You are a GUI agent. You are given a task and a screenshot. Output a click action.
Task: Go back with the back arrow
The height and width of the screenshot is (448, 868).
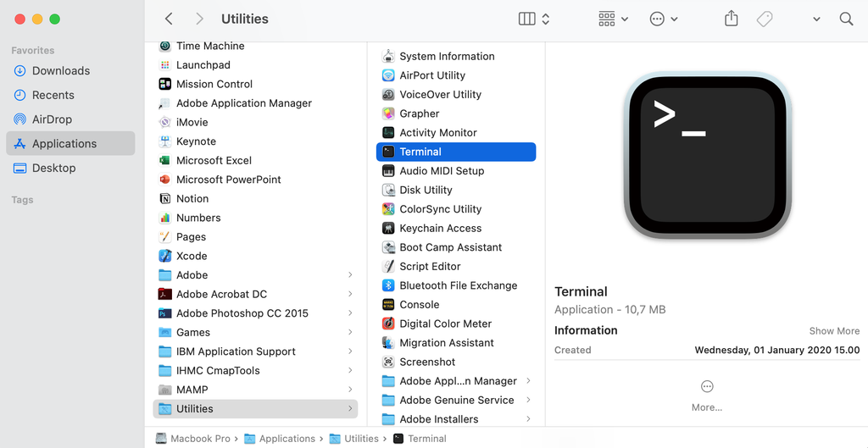point(170,19)
